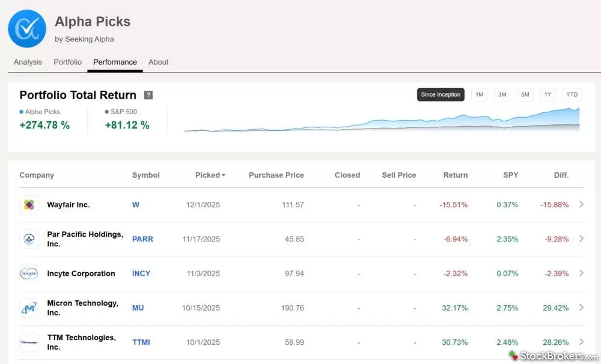Select the Since Inception time range
This screenshot has width=601, height=364.
tap(441, 95)
